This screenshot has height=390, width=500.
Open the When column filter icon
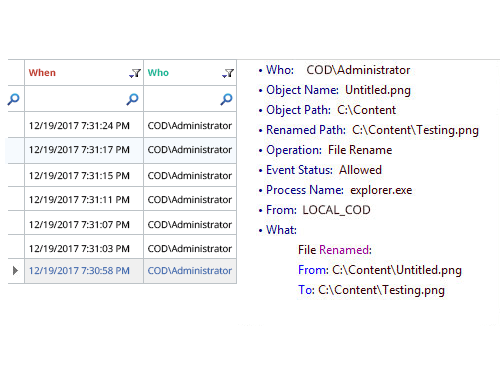(x=135, y=73)
